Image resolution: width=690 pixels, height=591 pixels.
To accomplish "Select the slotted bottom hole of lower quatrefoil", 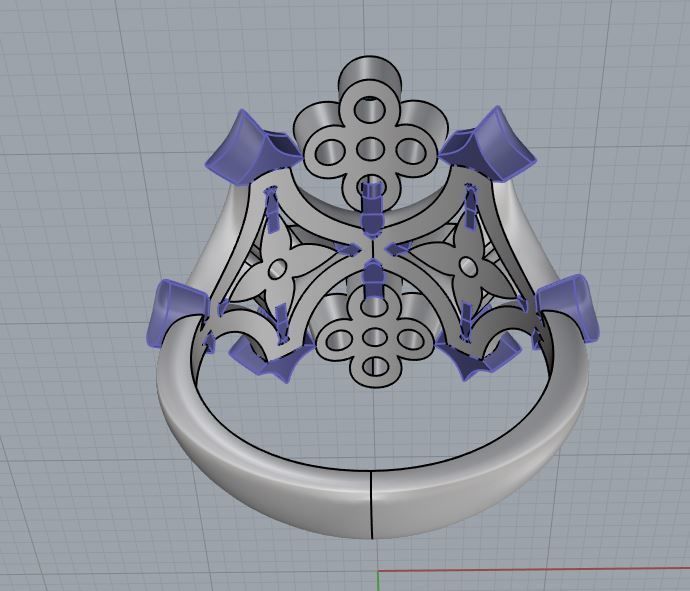I will pyautogui.click(x=375, y=366).
